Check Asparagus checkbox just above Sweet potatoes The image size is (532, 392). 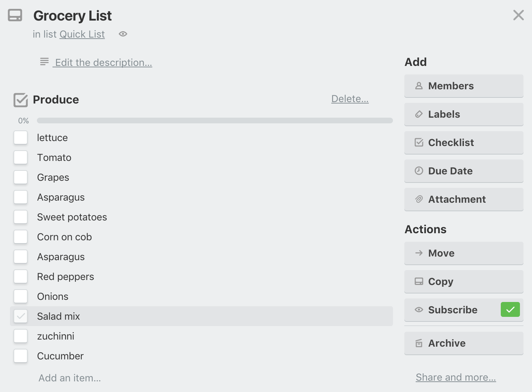(21, 197)
